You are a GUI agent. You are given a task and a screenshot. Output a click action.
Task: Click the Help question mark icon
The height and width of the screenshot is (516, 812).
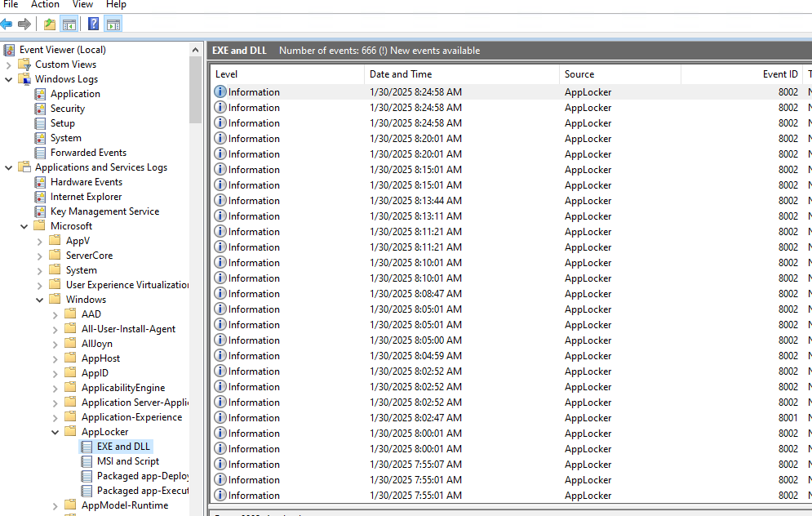pos(93,23)
